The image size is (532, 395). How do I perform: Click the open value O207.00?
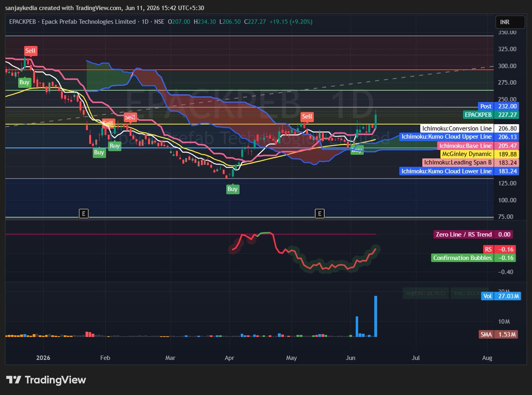point(179,21)
